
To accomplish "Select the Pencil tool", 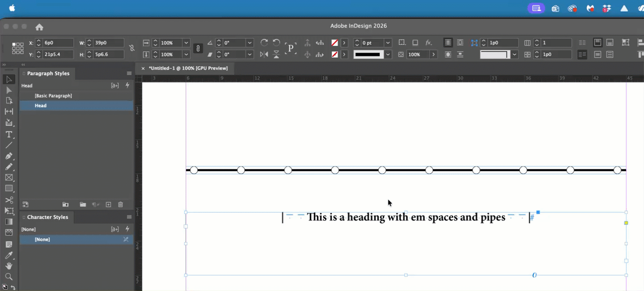I will coord(9,167).
